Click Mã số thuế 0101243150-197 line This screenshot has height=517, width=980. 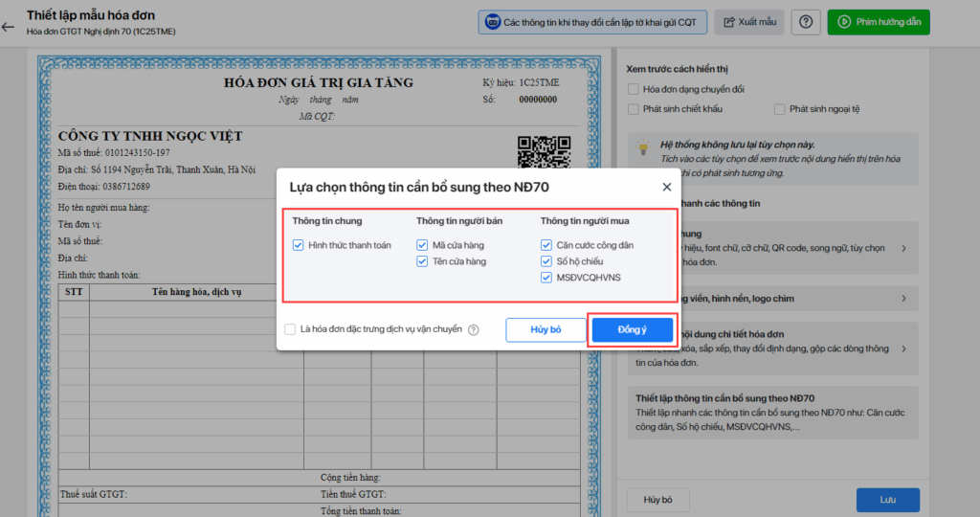(114, 153)
